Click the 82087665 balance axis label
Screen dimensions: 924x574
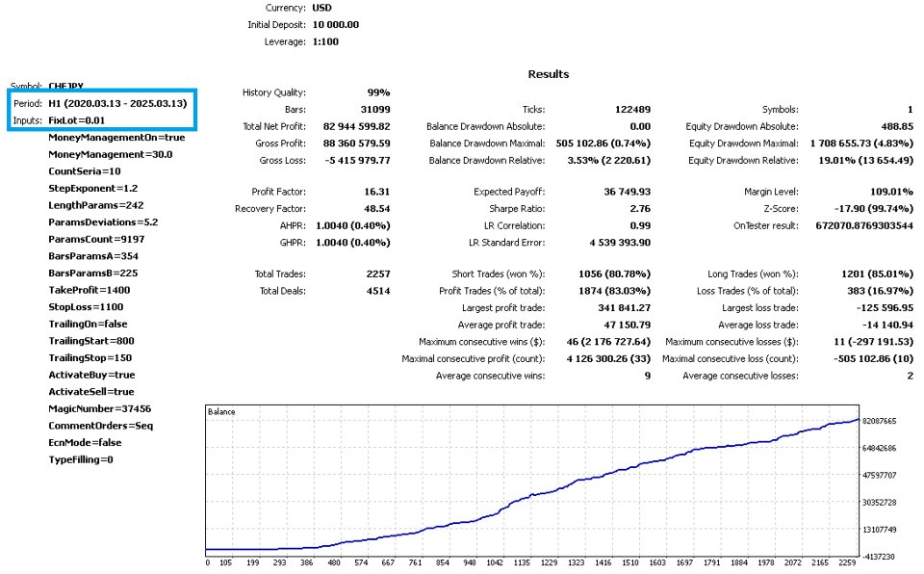[879, 421]
